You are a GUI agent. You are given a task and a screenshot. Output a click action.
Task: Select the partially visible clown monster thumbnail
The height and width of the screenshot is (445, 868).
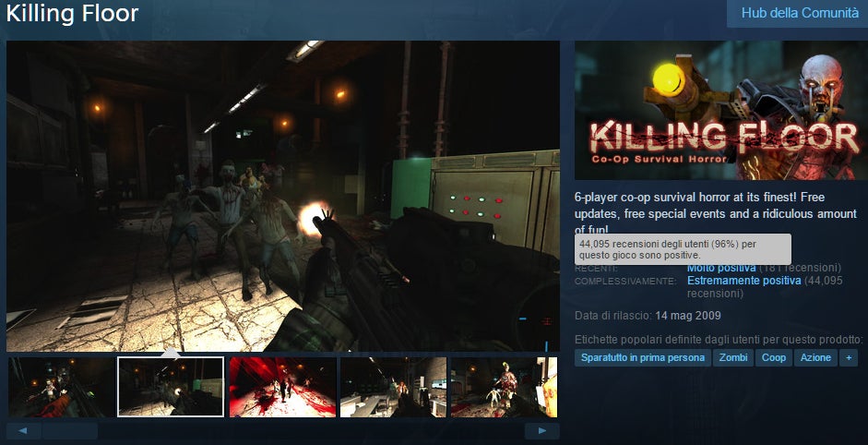coord(504,387)
